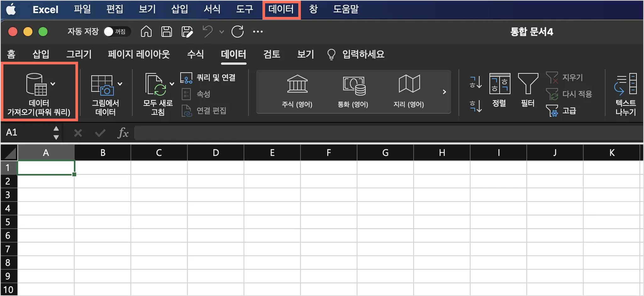The width and height of the screenshot is (644, 296).
Task: Switch to the 페이지 레이아웃 ribbon tab
Action: (x=139, y=54)
